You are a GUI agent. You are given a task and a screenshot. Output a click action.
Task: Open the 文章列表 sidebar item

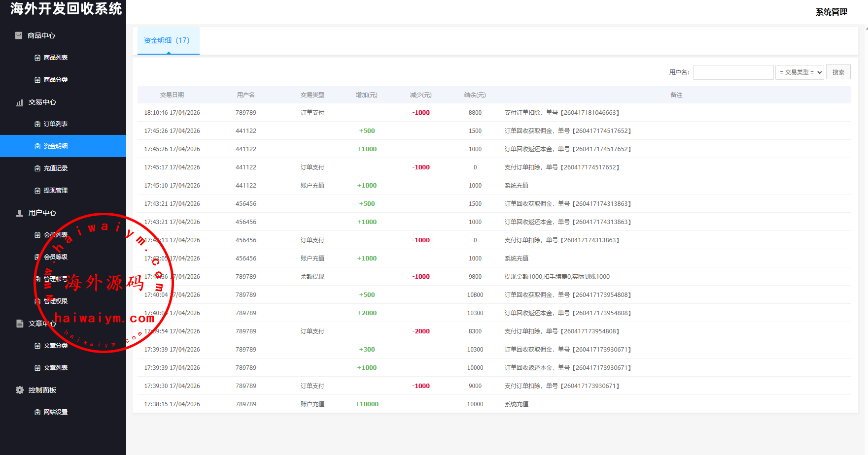[56, 368]
